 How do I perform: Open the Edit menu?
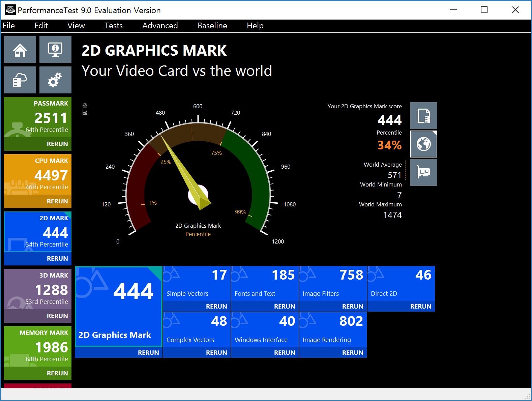coord(41,26)
